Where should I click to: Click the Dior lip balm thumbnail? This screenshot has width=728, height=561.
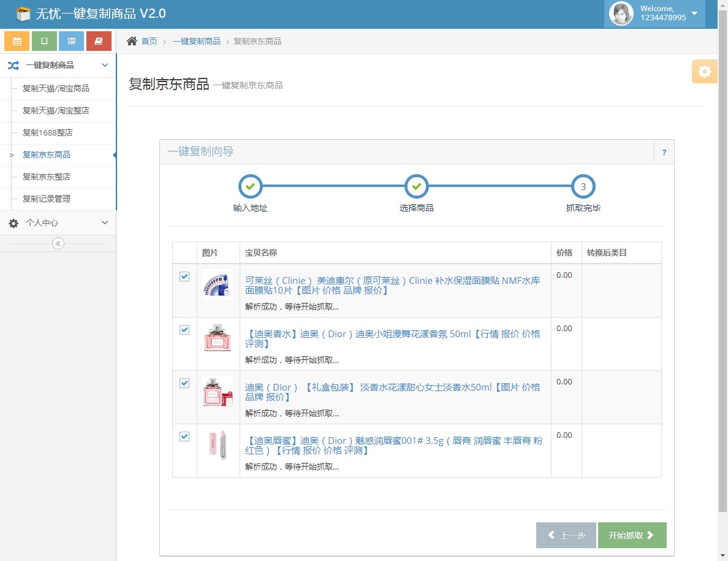(218, 445)
